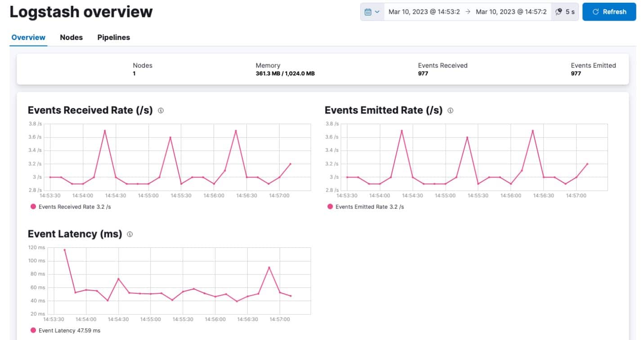Click the Refresh button
Screen dimensions: 644x340
pyautogui.click(x=609, y=12)
